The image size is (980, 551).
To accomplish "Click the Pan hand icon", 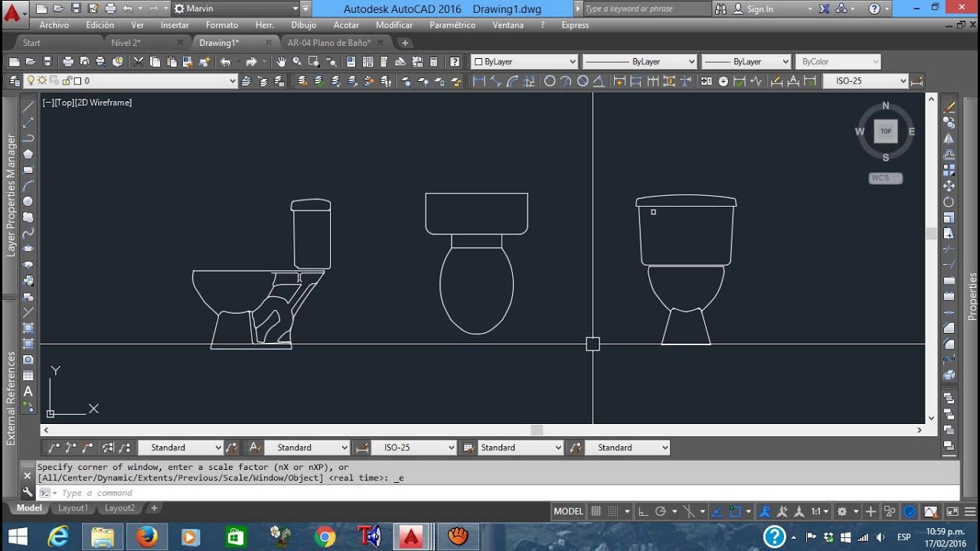I will click(281, 62).
